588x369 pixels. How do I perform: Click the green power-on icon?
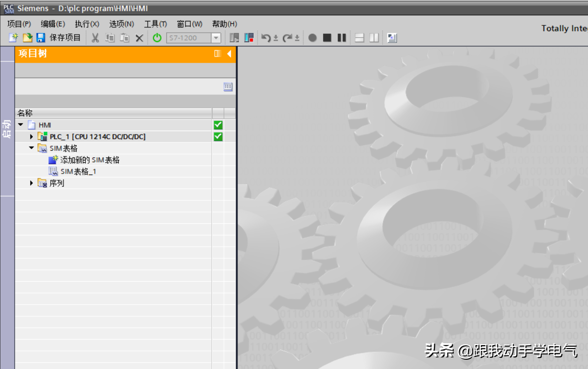(x=157, y=38)
